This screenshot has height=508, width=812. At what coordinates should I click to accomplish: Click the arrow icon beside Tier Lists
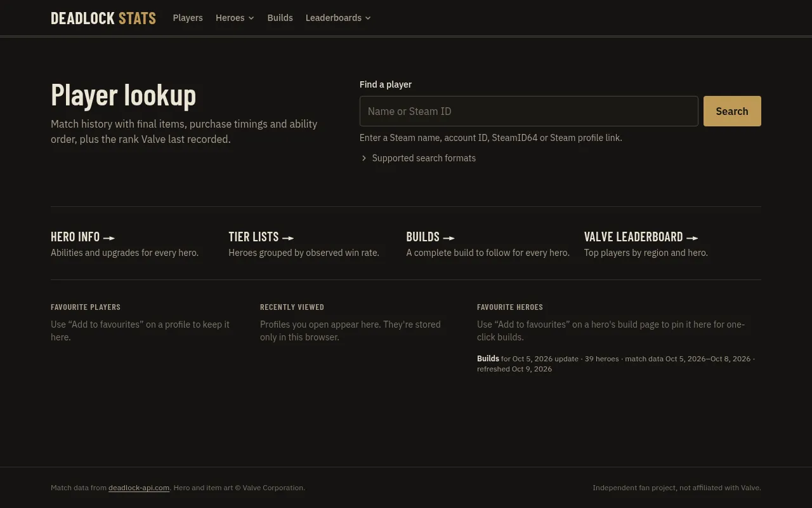coord(288,238)
